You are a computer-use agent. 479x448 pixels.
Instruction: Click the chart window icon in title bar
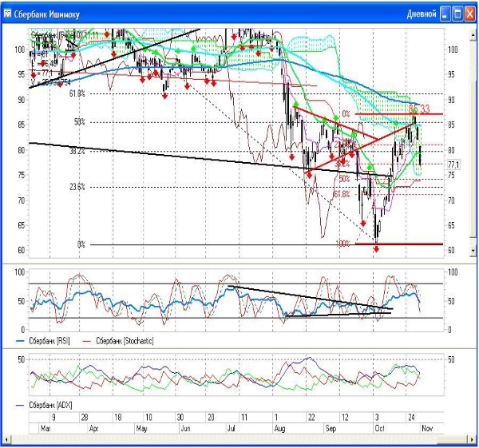pyautogui.click(x=8, y=14)
